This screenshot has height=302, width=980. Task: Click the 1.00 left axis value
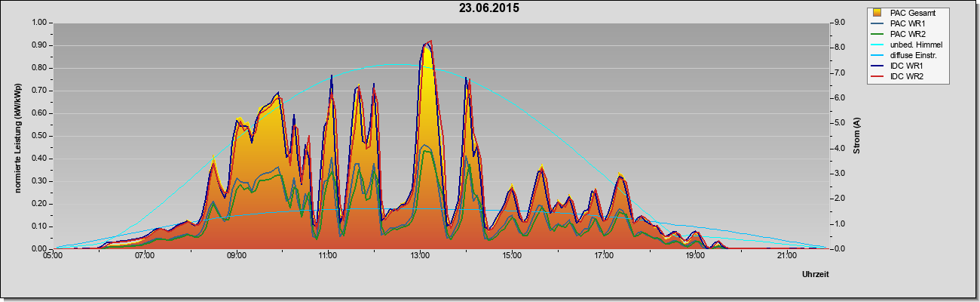click(x=38, y=23)
